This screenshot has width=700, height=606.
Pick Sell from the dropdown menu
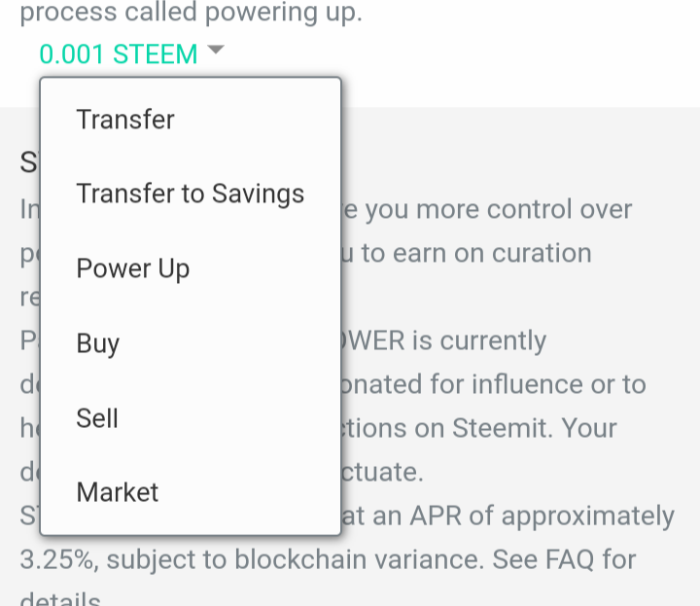pyautogui.click(x=97, y=418)
